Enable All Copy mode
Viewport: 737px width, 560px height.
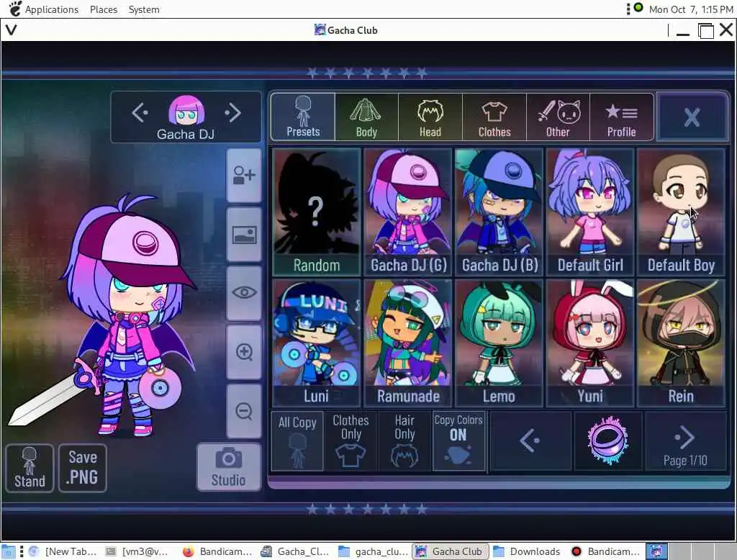297,441
